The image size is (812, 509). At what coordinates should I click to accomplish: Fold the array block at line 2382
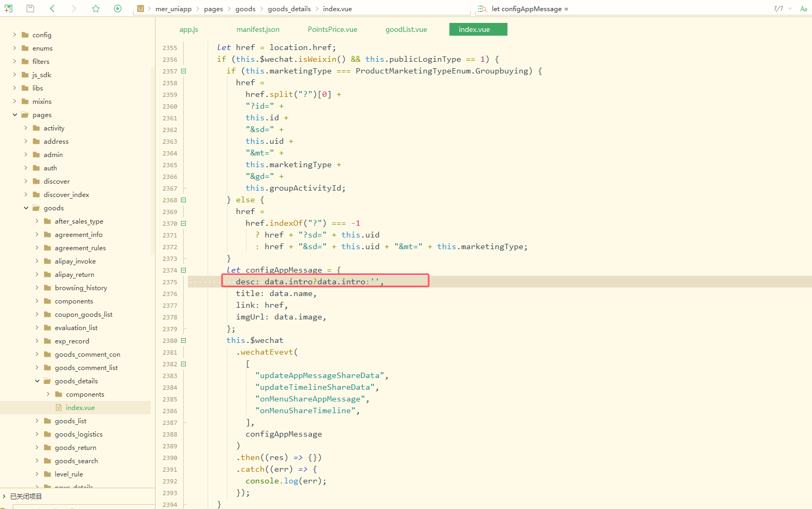(184, 364)
